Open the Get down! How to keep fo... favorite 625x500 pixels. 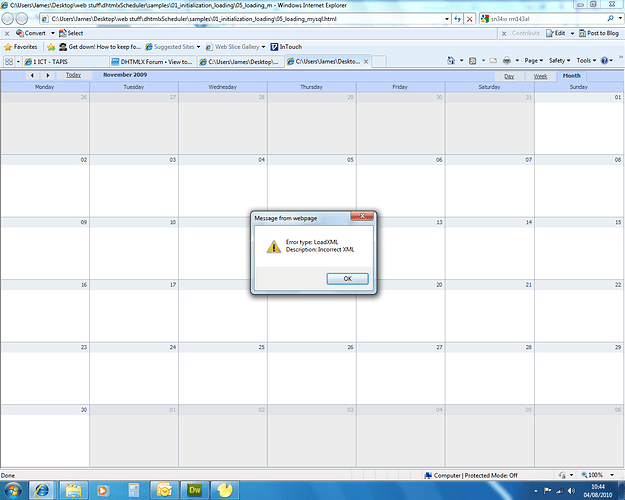tap(100, 47)
